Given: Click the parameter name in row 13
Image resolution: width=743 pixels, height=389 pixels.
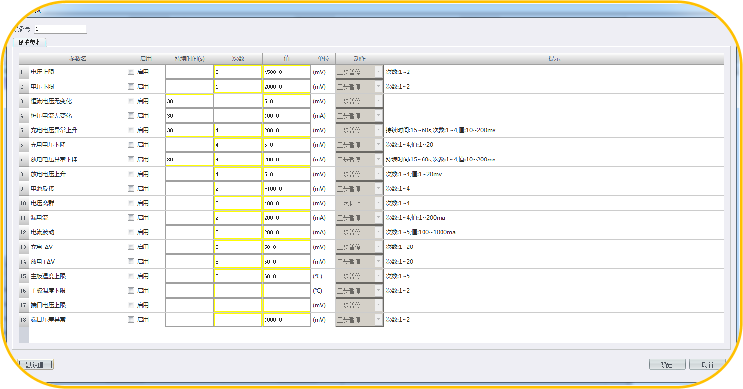Looking at the screenshot, I should [43, 247].
